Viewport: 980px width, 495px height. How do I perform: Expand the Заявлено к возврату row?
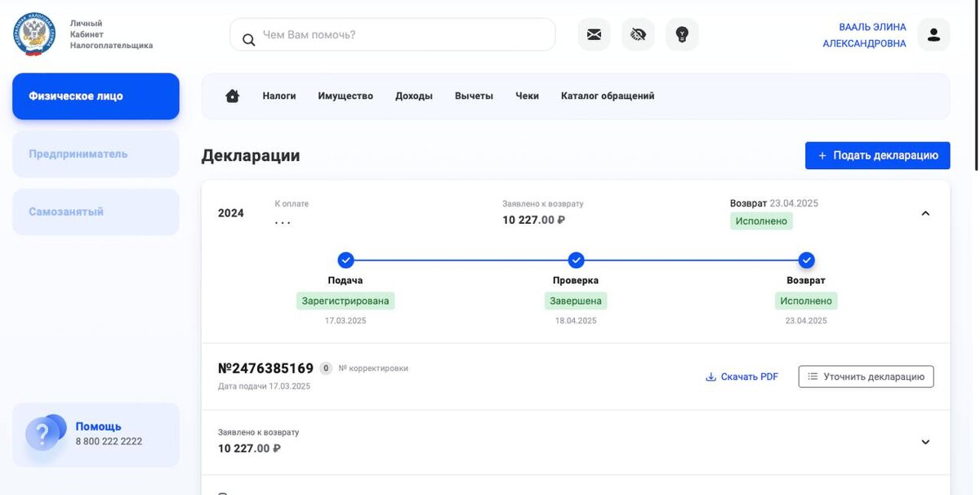pyautogui.click(x=925, y=442)
